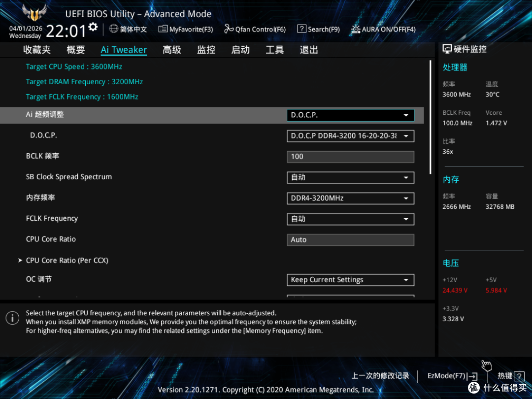Open SB Clock Spread Spectrum dropdown
This screenshot has height=399, width=532.
coord(351,177)
